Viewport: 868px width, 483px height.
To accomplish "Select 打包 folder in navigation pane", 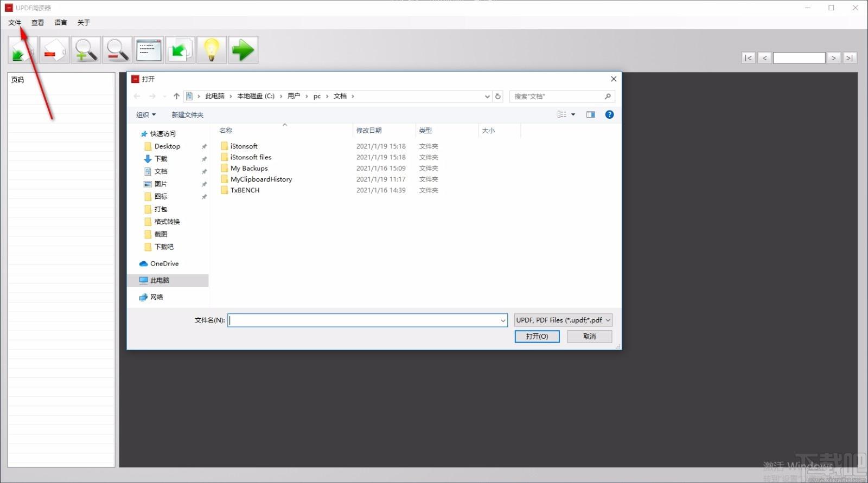I will [161, 209].
